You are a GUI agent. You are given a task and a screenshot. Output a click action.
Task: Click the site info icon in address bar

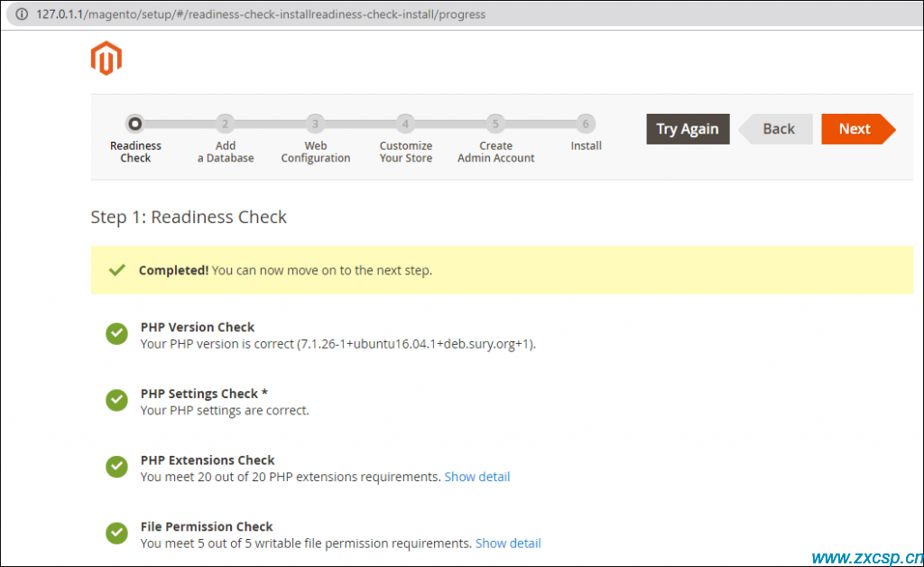[x=22, y=14]
